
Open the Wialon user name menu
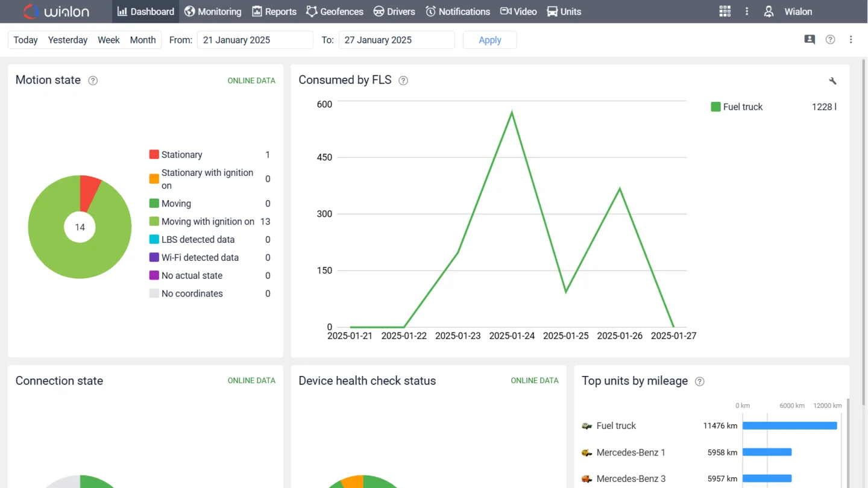coord(798,11)
